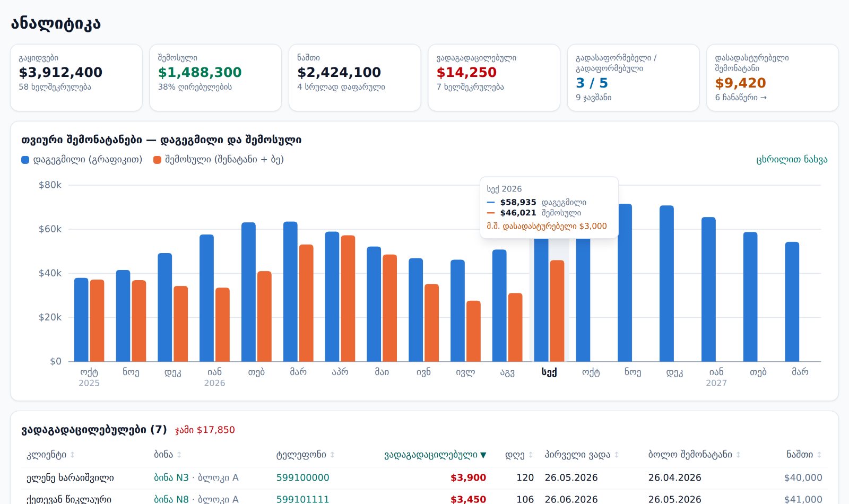Sort the table by ტელეფონი column icon
The width and height of the screenshot is (849, 504).
click(x=332, y=455)
